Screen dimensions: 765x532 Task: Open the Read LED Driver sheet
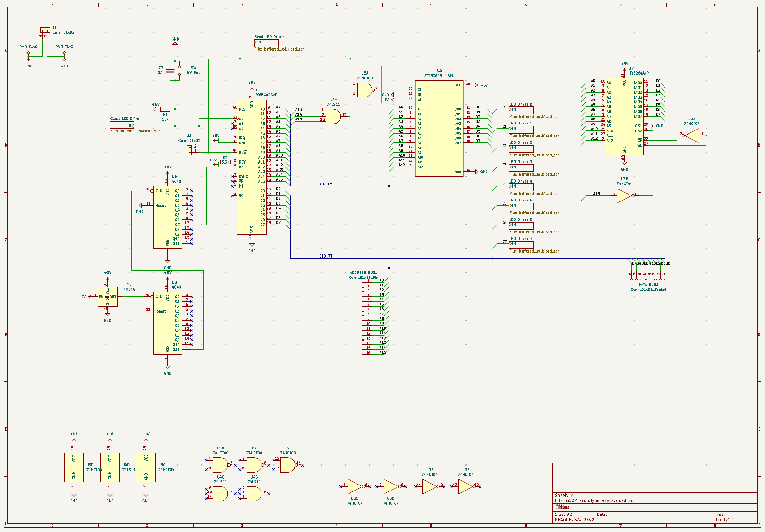[266, 42]
